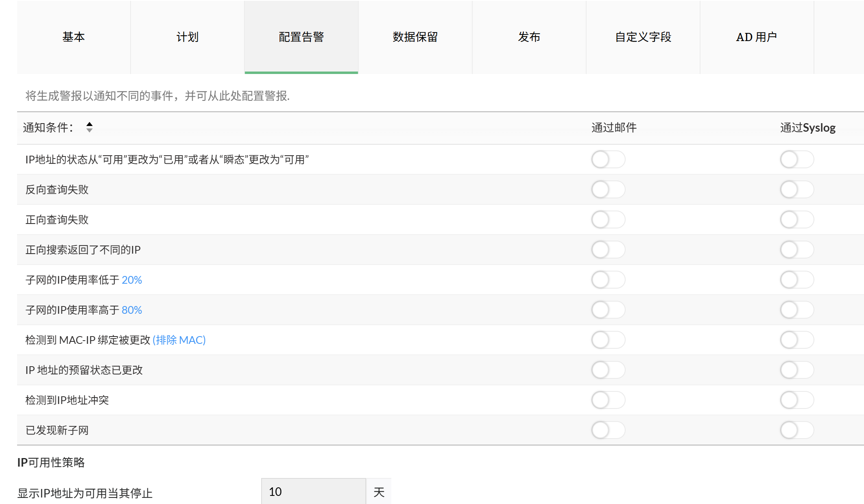Toggle email alert for MAC-IP 绑定被更改
This screenshot has height=504, width=864.
click(x=608, y=340)
